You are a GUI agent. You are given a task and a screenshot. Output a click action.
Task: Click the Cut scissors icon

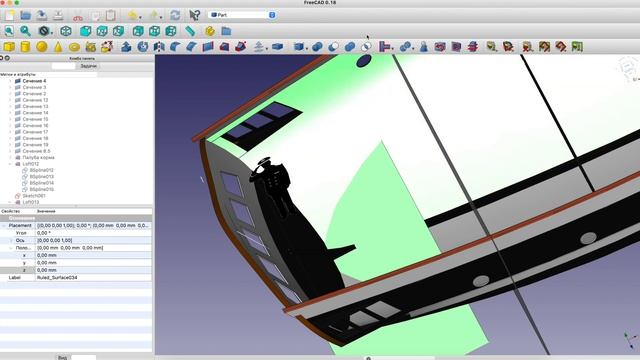coord(78,16)
